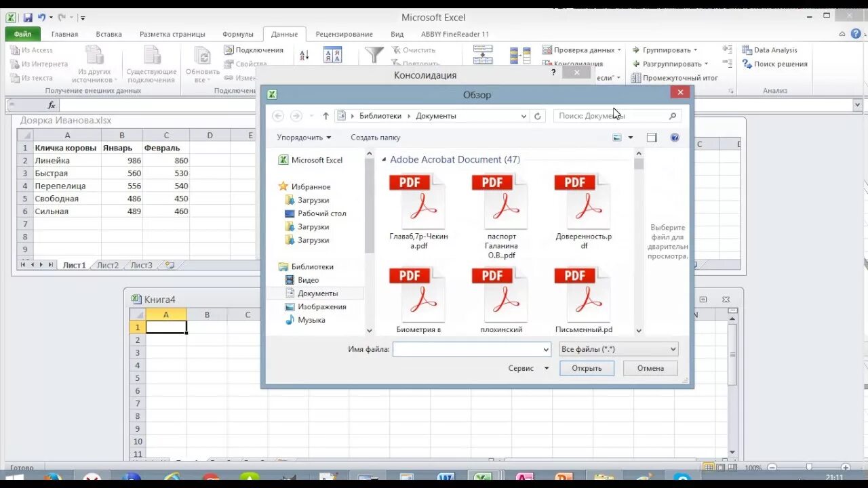The image size is (868, 488).
Task: Click the Отмена button
Action: (650, 368)
